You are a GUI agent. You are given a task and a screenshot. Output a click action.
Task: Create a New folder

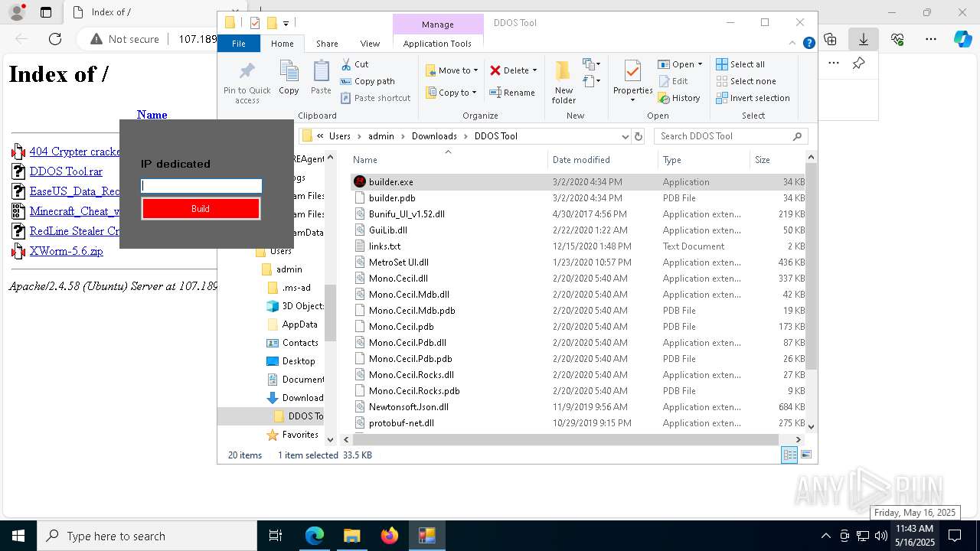pos(563,83)
